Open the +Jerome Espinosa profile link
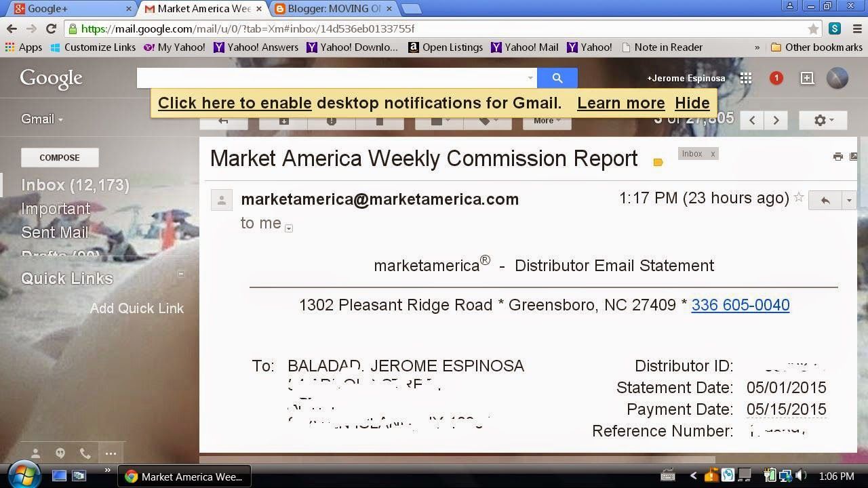Screen dimensions: 868x488 pos(686,78)
